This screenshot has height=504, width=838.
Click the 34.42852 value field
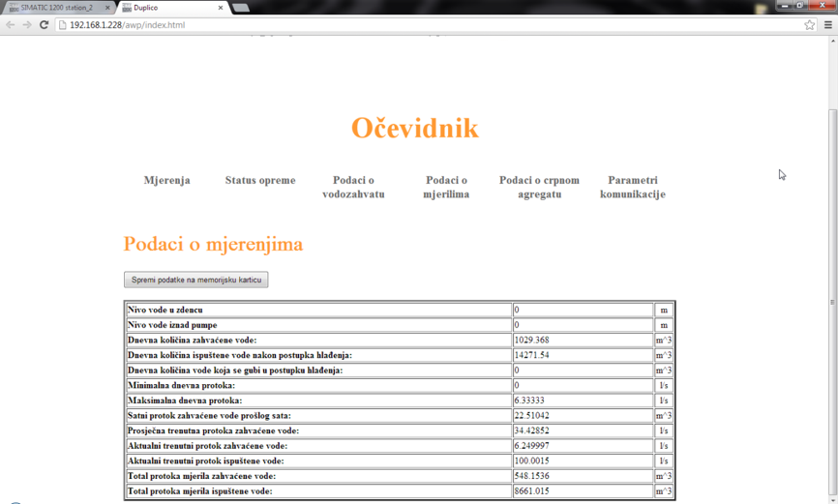583,430
